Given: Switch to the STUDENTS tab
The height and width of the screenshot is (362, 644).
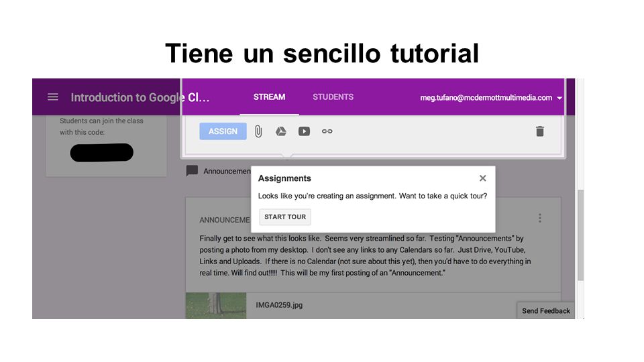Looking at the screenshot, I should tap(333, 97).
